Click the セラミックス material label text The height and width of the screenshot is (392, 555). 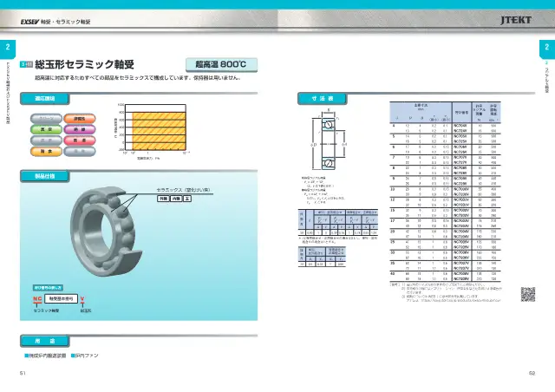(x=183, y=190)
